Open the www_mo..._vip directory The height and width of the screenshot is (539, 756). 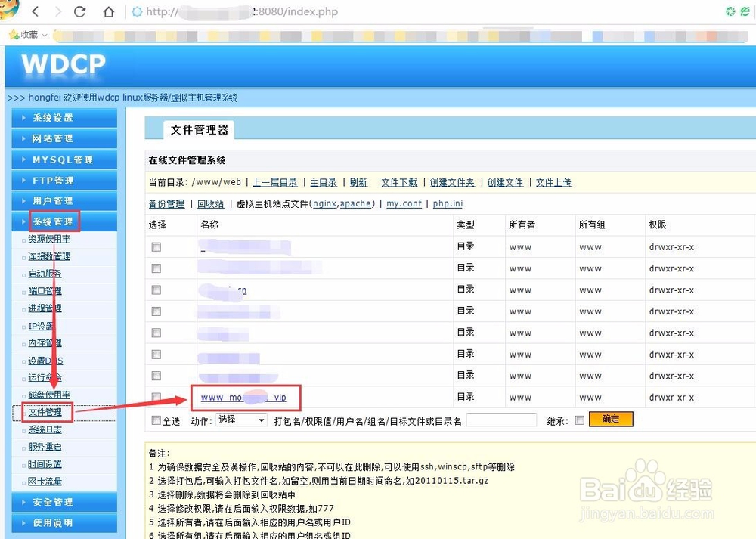243,398
